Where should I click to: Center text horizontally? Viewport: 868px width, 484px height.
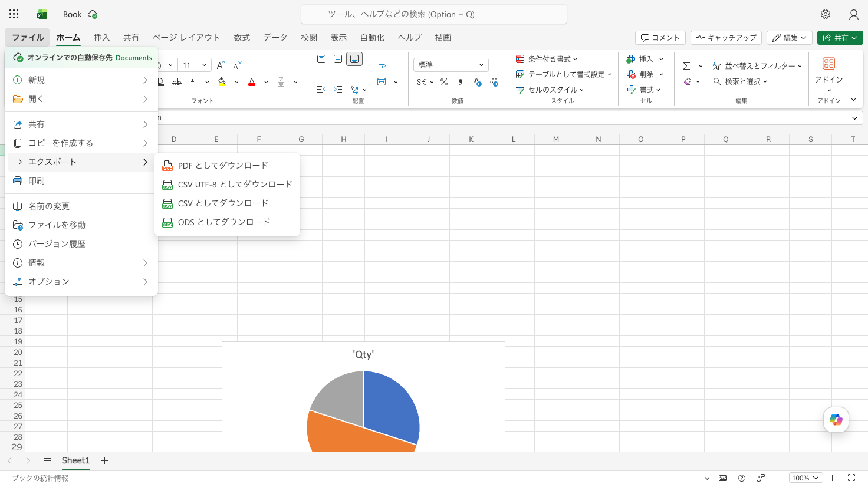coord(338,74)
